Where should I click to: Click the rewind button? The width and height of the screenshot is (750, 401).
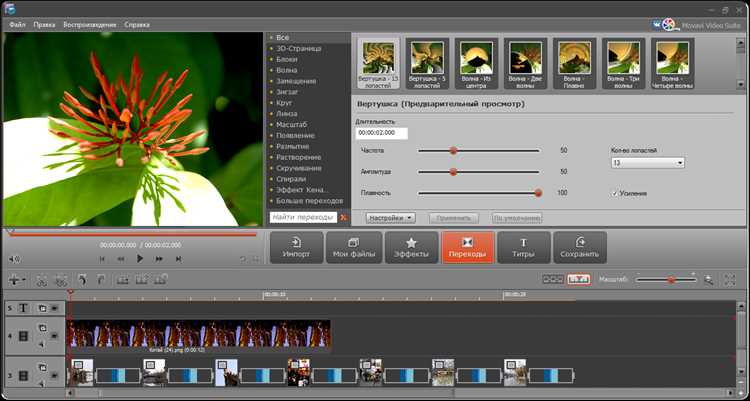click(x=121, y=259)
